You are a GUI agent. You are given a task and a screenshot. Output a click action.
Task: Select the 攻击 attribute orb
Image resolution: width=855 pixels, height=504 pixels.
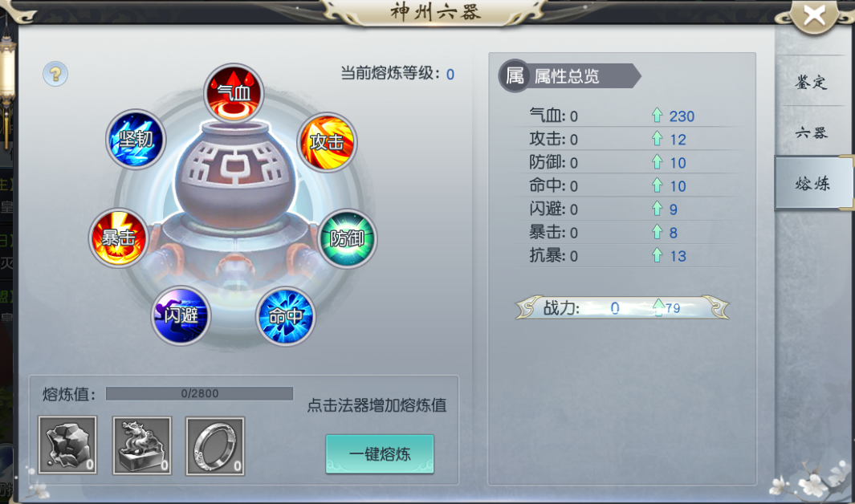(x=328, y=142)
